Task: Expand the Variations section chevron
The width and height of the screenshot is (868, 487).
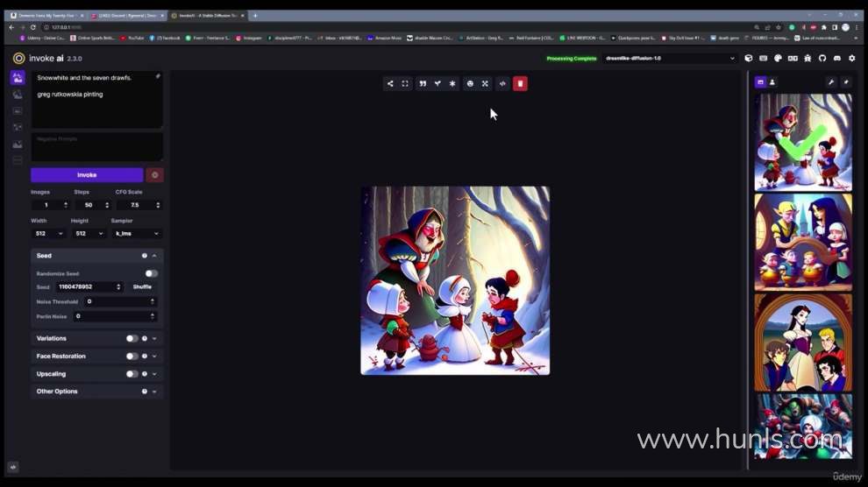Action: [154, 338]
